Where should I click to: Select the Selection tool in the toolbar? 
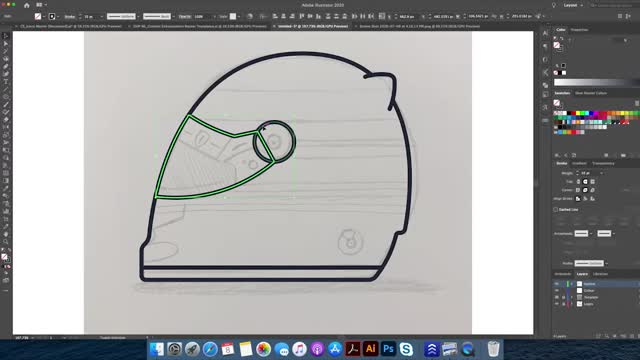point(6,36)
